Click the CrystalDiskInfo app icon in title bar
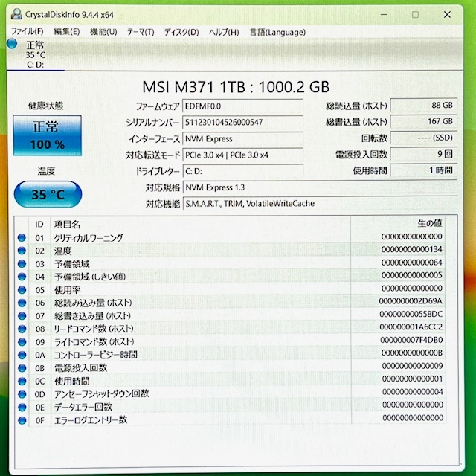Viewport: 476px width, 476px height. pos(16,14)
